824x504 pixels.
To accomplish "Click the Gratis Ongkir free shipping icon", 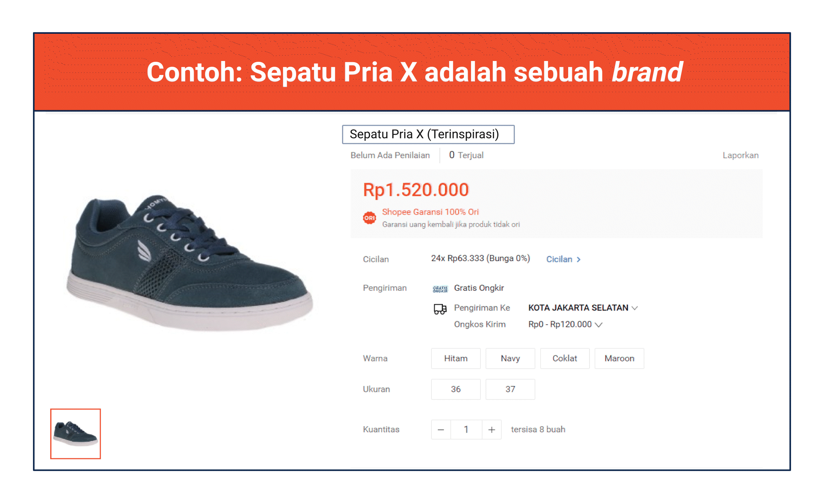I will point(440,289).
